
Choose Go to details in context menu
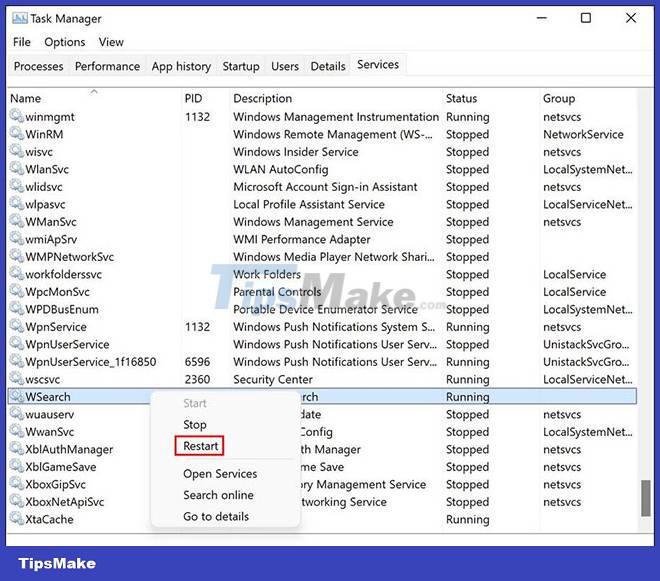coord(216,517)
